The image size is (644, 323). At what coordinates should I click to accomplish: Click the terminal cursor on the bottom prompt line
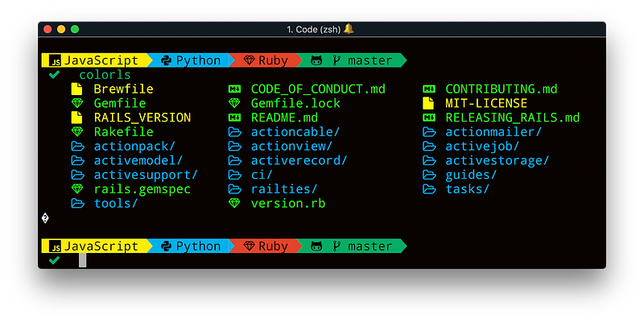click(82, 260)
